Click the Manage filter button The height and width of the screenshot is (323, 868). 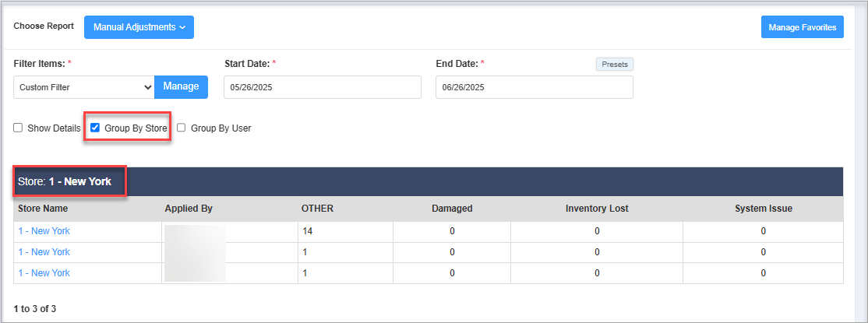181,86
